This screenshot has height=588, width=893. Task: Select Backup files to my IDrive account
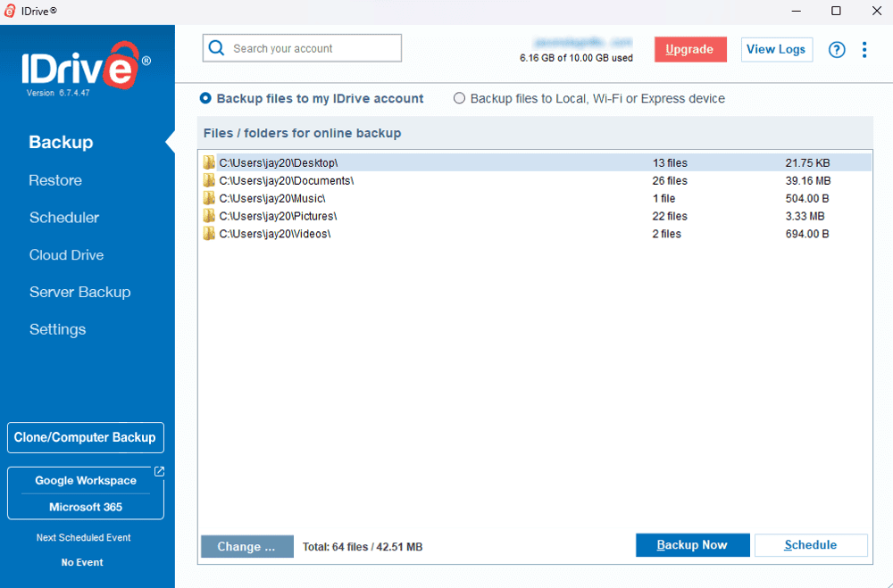coord(312,98)
